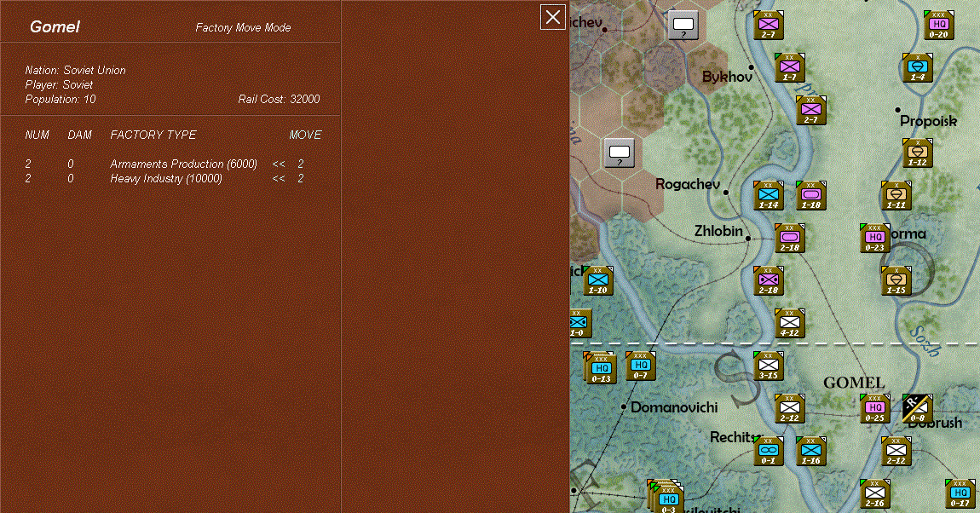This screenshot has height=513, width=980.
Task: Select the blue HQ 0-13 stacked counter
Action: click(602, 369)
